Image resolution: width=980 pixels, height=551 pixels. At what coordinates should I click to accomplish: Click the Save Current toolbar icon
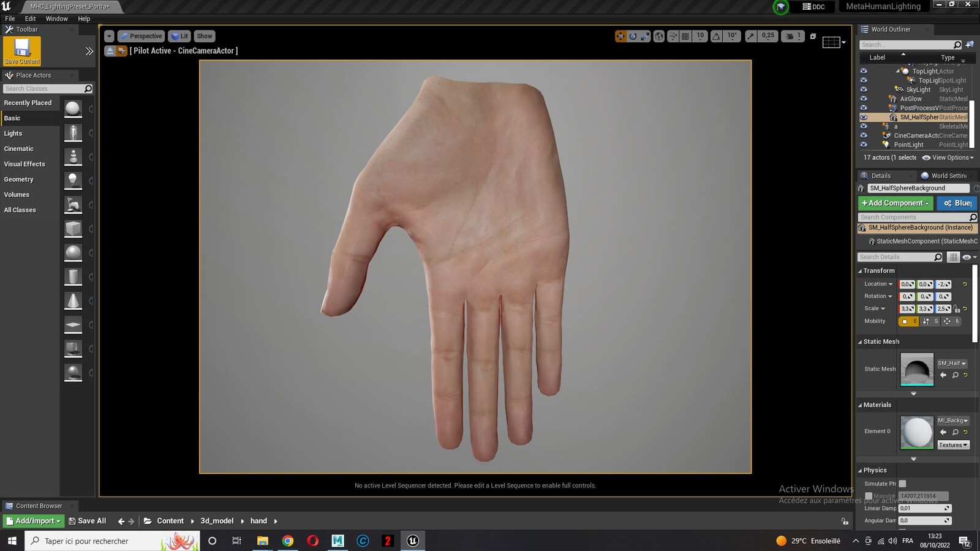tap(22, 51)
